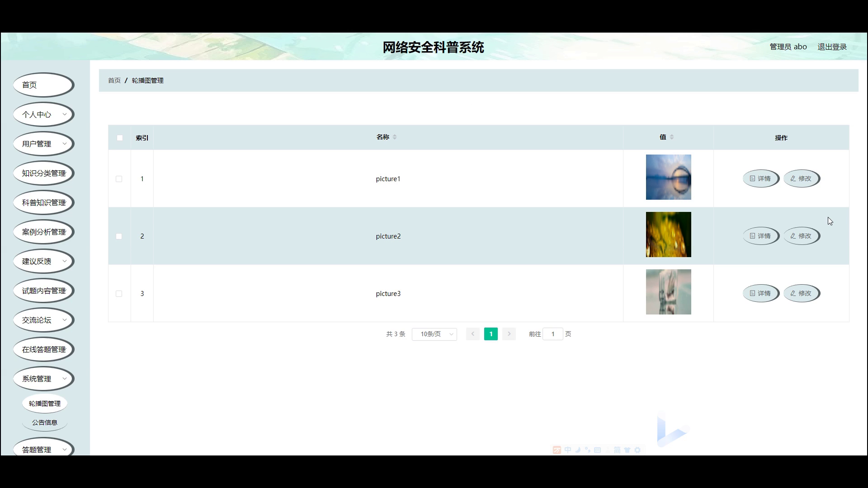Open the 10条/页 page size dropdown
868x488 pixels.
(x=434, y=334)
